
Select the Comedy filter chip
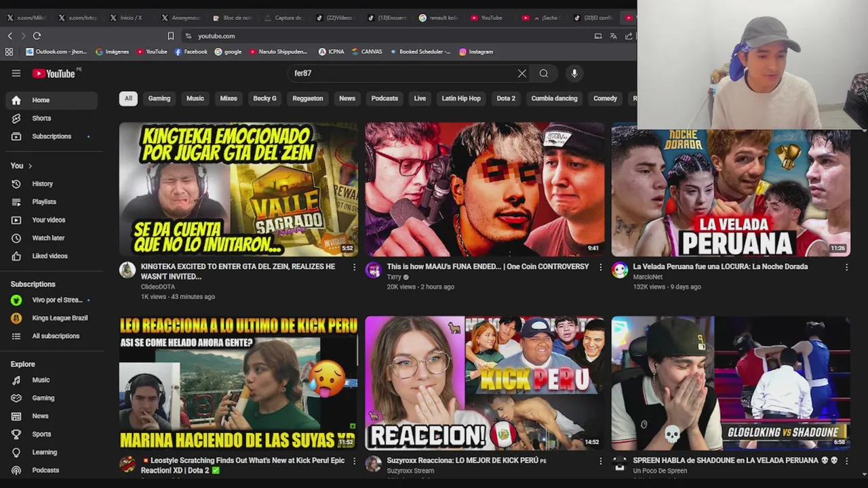(x=605, y=98)
